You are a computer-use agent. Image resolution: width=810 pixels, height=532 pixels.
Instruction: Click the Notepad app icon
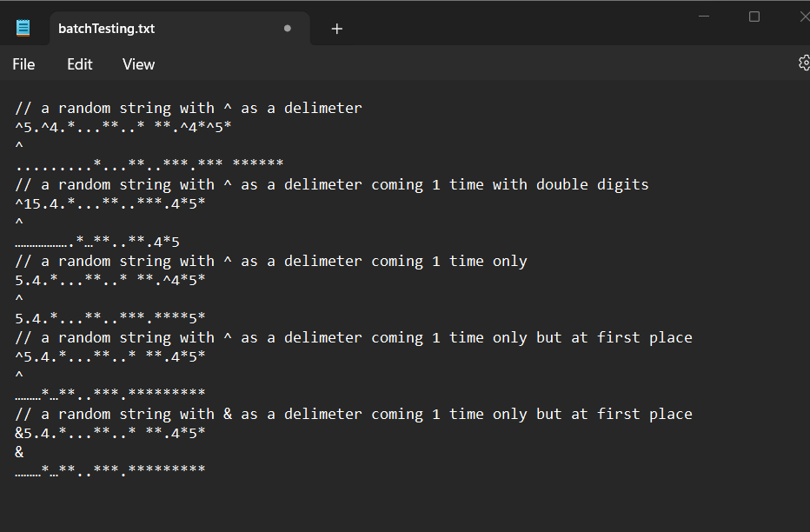point(23,27)
